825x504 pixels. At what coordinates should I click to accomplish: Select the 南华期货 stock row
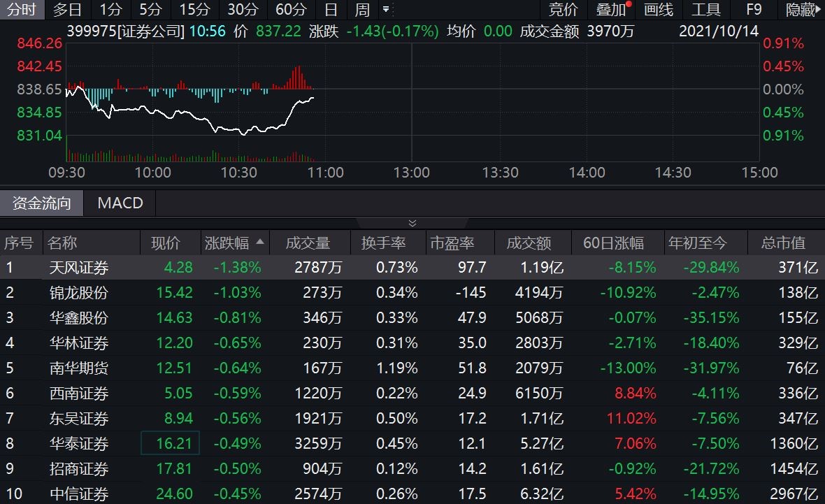(x=412, y=368)
